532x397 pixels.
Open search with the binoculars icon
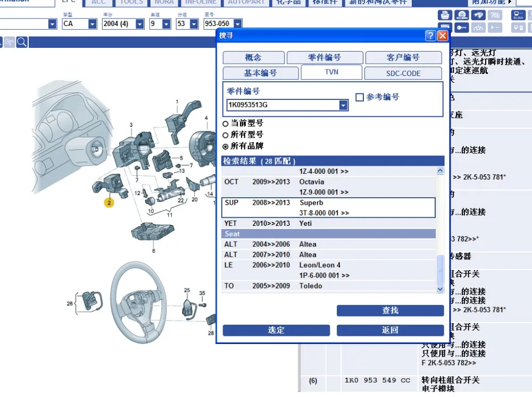[478, 15]
